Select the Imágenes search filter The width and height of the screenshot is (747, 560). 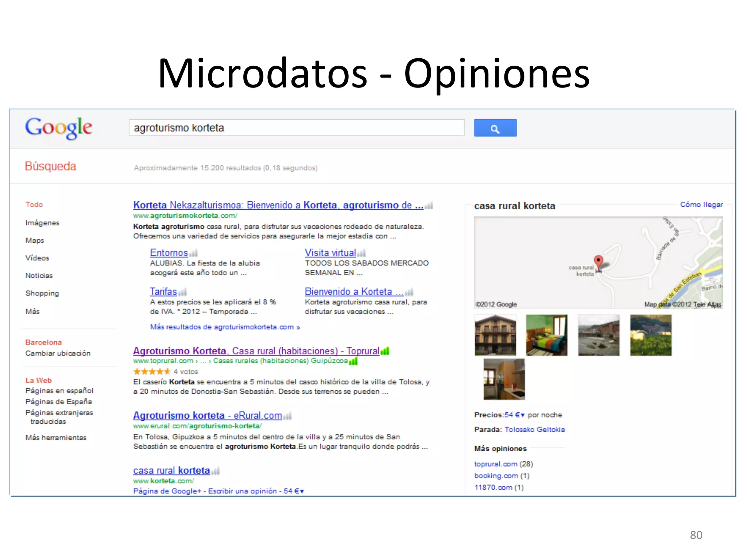point(42,223)
